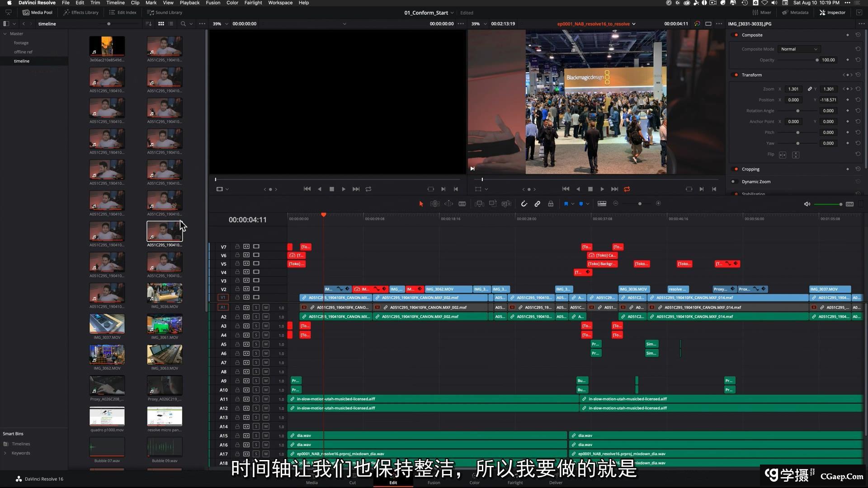Click the Dynamic Trim Mode icon
Image resolution: width=868 pixels, height=488 pixels.
448,204
